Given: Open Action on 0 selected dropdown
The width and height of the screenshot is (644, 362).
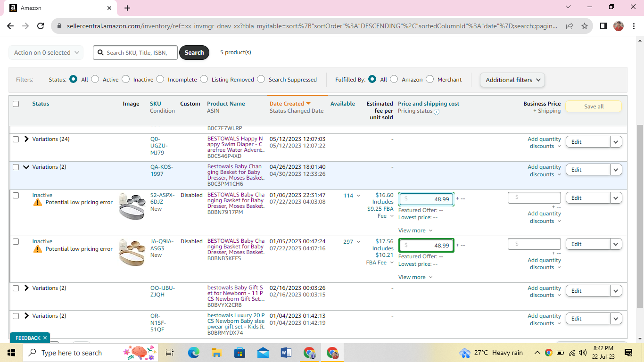Looking at the screenshot, I should [x=46, y=52].
